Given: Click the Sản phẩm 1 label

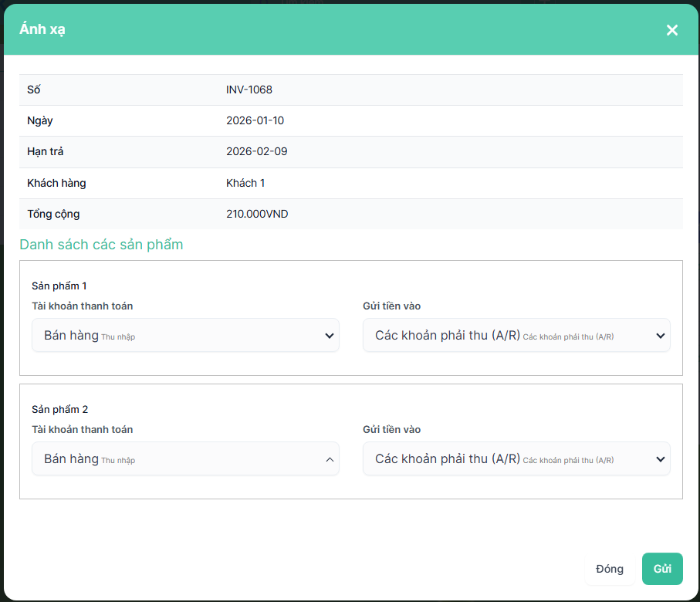Looking at the screenshot, I should [x=59, y=286].
